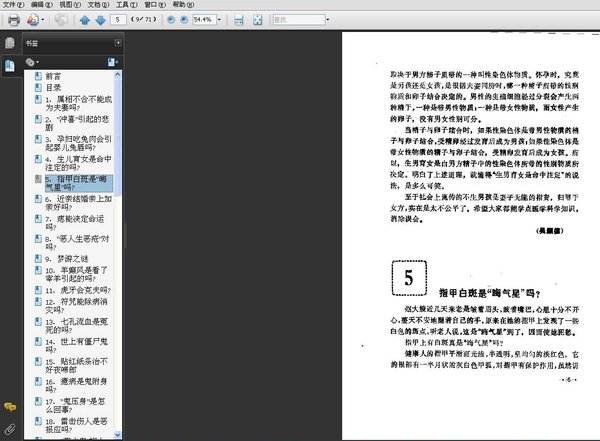Click the page number field showing 5
600x441 pixels.
[118, 20]
